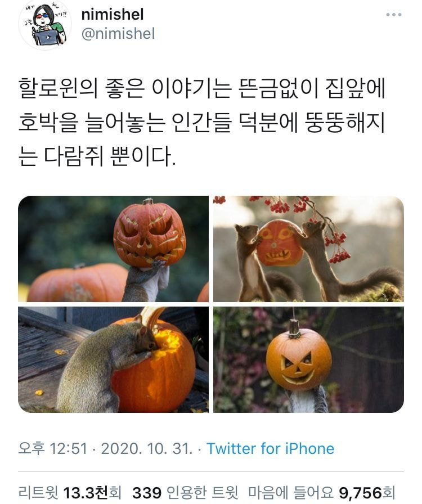View the squirrel eating into pumpkin photo
Viewport: 422px width, 504px height.
[x=113, y=359]
